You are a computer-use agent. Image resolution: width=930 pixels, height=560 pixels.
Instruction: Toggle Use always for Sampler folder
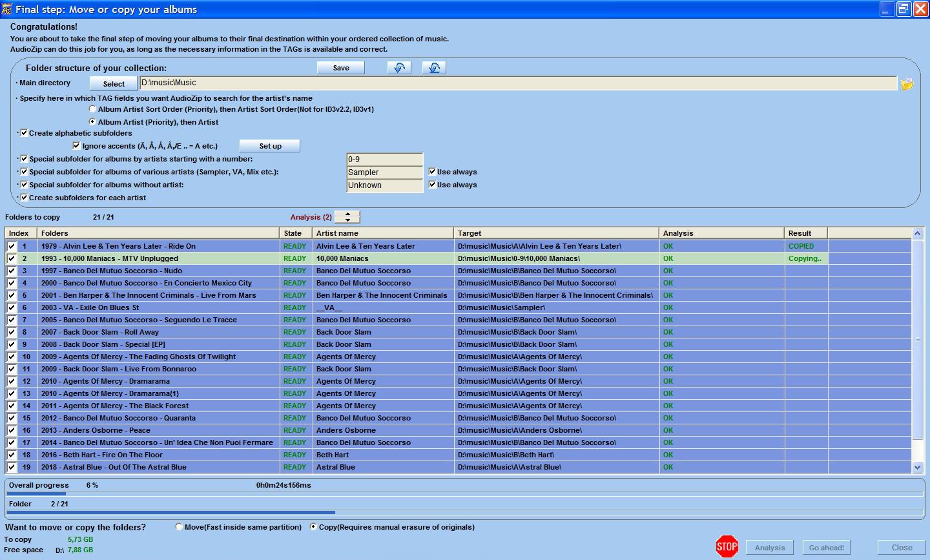[432, 172]
